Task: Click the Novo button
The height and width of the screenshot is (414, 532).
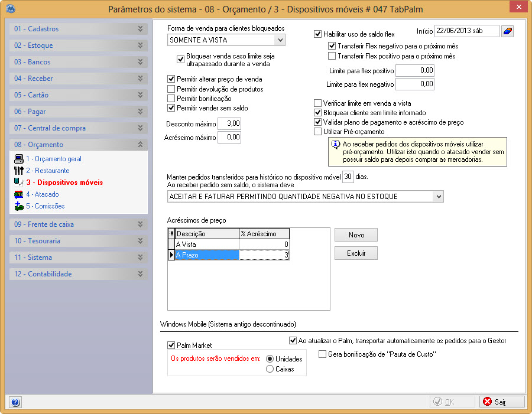Action: 356,235
